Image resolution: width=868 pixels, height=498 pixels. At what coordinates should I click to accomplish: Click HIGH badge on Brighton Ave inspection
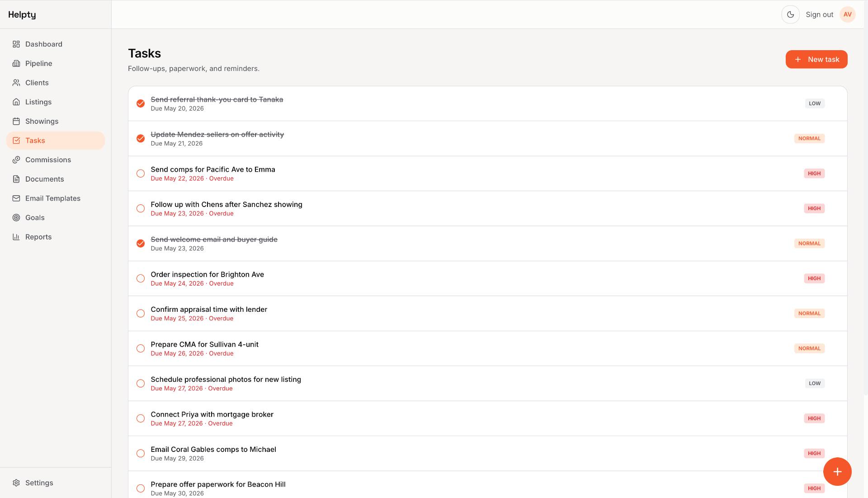pyautogui.click(x=814, y=278)
